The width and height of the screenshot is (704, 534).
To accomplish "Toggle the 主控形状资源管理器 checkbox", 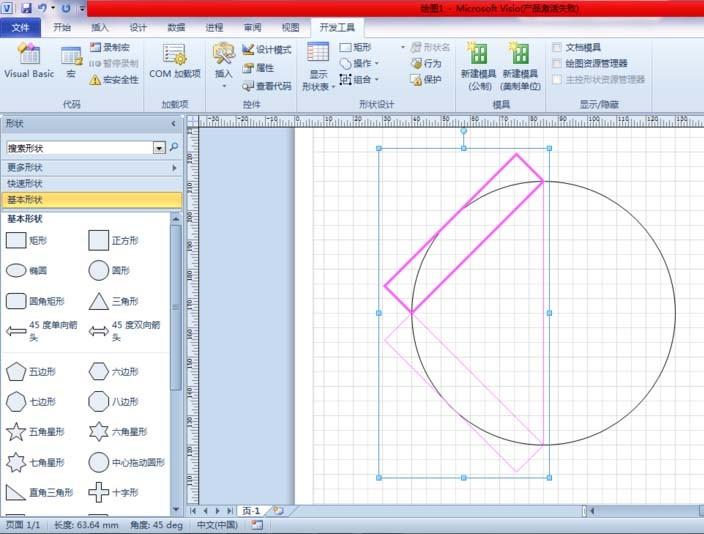I will 557,79.
